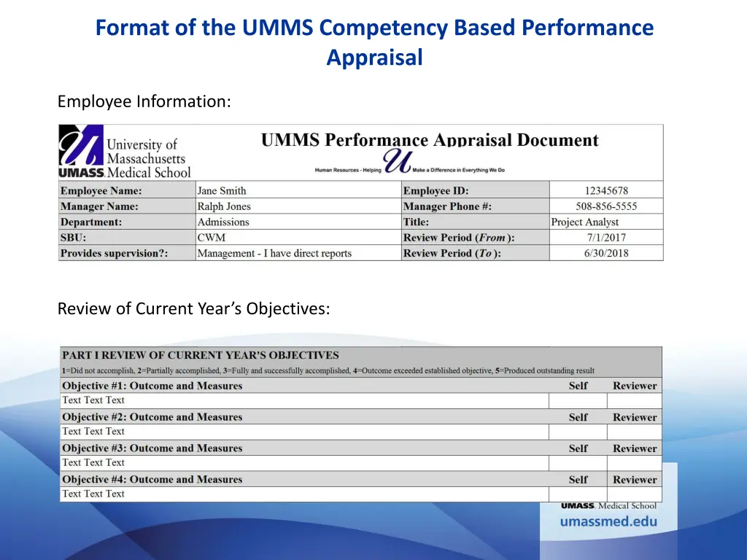Click the Reviewer rating cell for Objective #2
Screen dimensions: 747x560
click(635, 432)
